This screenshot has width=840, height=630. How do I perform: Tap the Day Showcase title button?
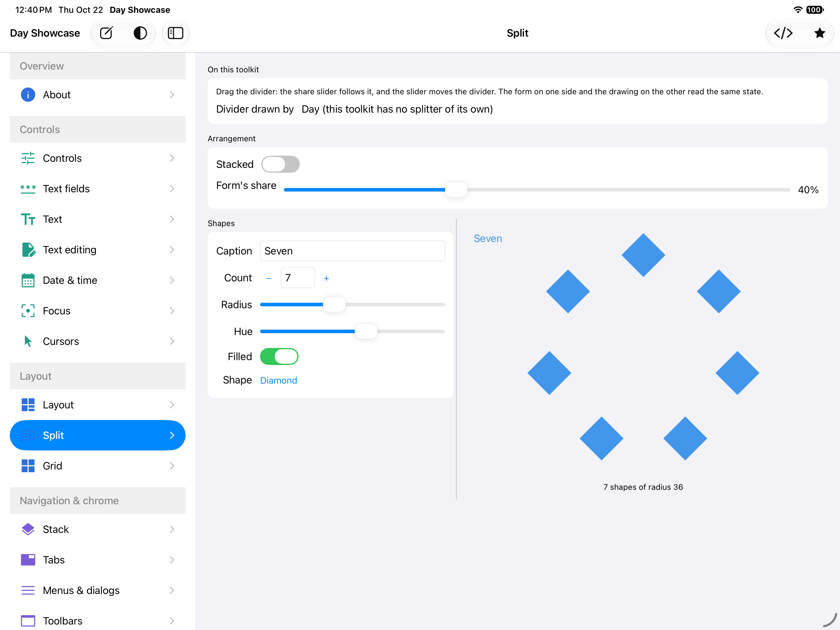point(45,33)
